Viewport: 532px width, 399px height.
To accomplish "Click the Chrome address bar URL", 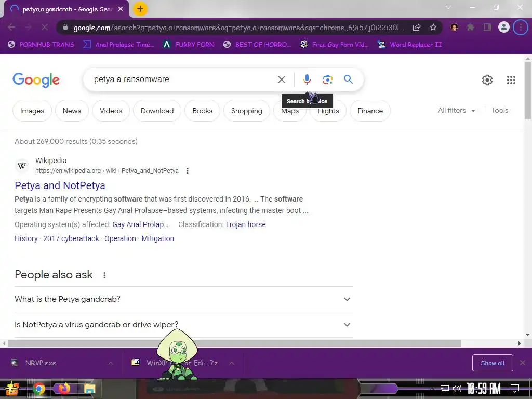I will coord(238,28).
